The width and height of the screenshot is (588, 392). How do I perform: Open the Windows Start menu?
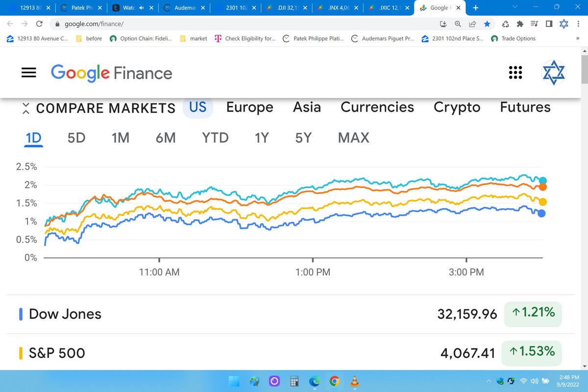click(234, 381)
